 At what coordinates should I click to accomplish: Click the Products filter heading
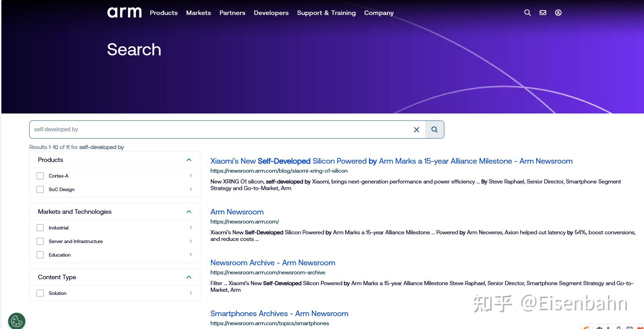click(51, 160)
